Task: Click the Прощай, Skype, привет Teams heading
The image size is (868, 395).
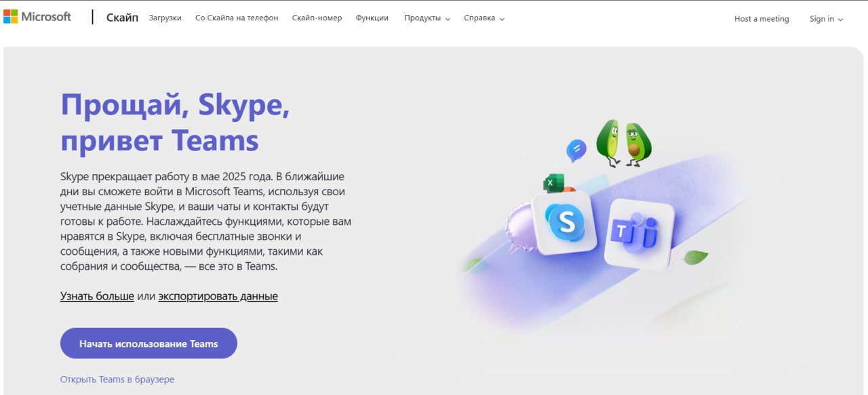Action: [176, 122]
